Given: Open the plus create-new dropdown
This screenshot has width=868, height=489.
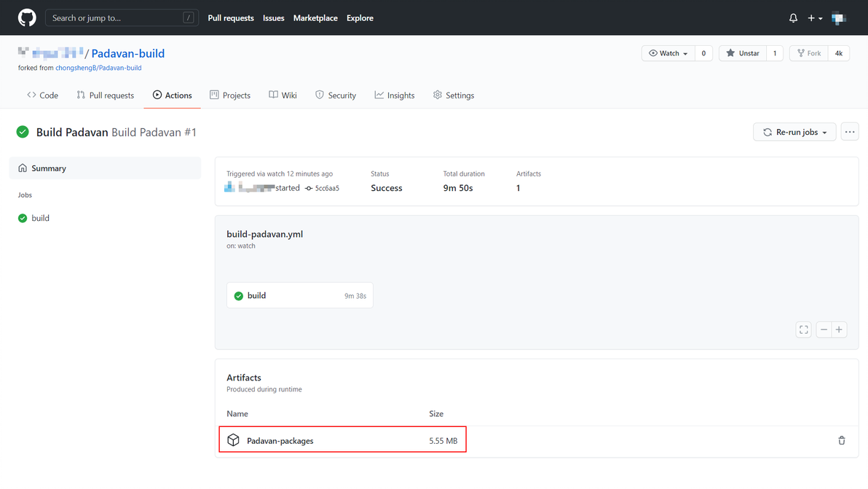Looking at the screenshot, I should pyautogui.click(x=815, y=18).
